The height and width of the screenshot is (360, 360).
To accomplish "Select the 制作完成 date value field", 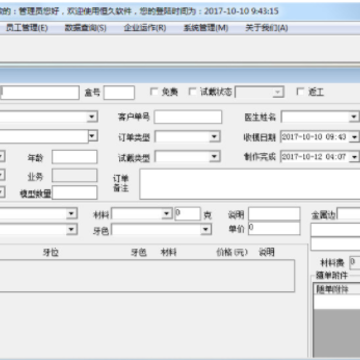I will click(x=314, y=157).
